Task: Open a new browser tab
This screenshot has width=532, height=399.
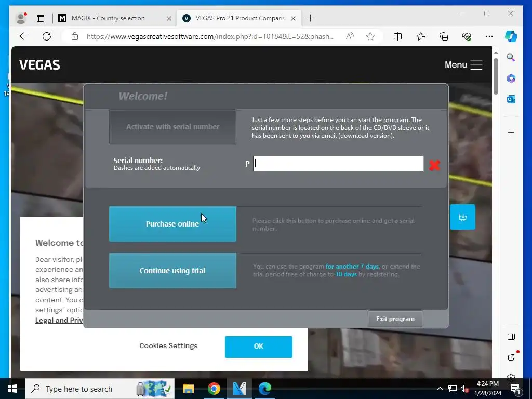Action: point(310,18)
